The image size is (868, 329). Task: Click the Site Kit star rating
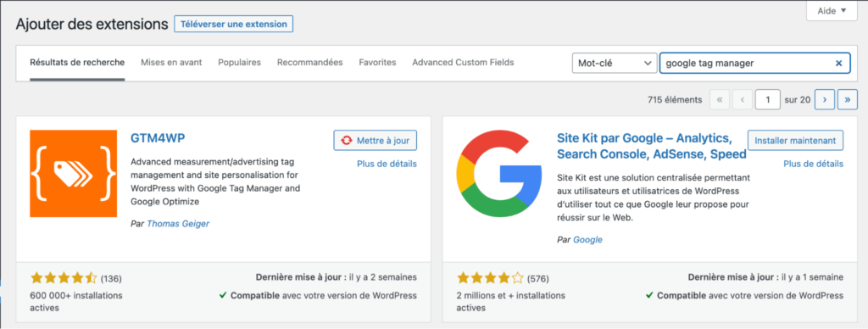point(490,278)
